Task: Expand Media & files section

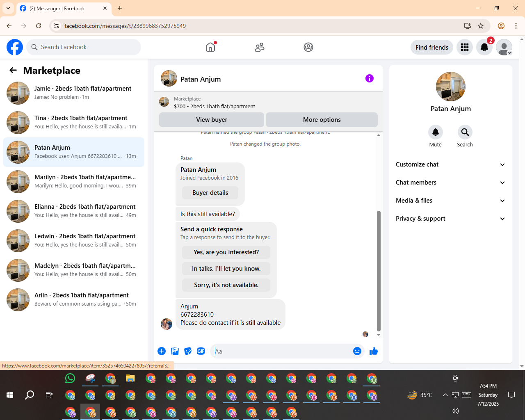Action: [x=451, y=201]
